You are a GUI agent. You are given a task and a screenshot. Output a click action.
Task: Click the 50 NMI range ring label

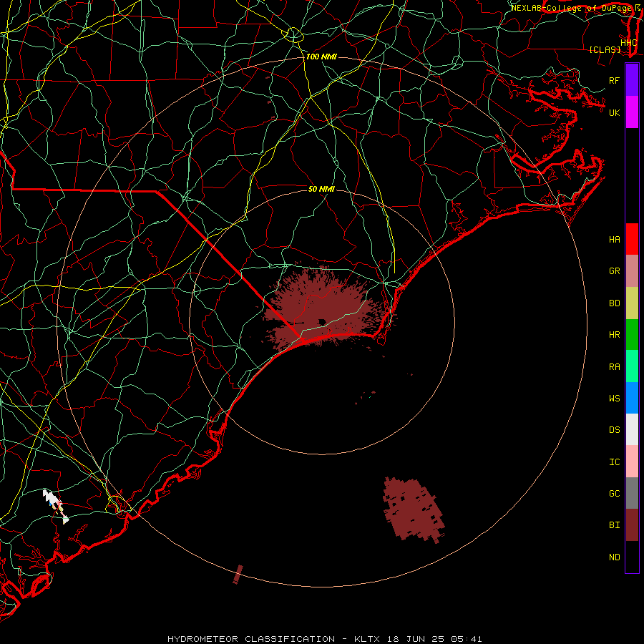point(321,189)
